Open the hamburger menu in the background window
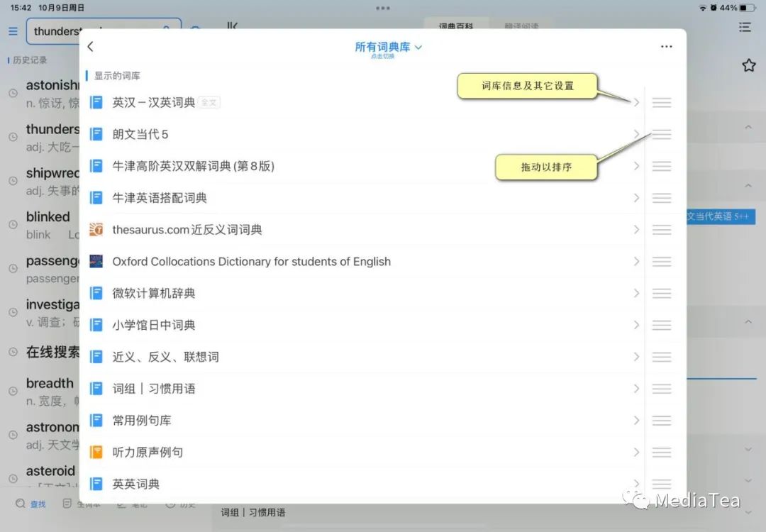This screenshot has height=532, width=766. pos(13,31)
